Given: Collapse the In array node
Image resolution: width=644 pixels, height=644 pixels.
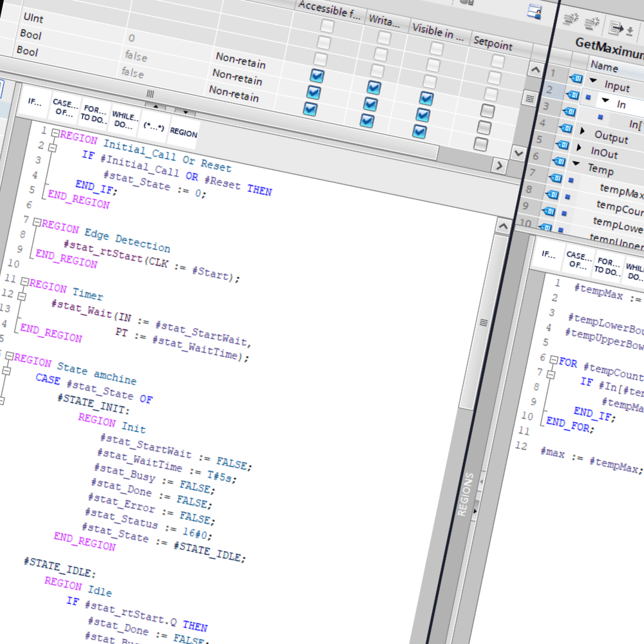Looking at the screenshot, I should [x=605, y=100].
